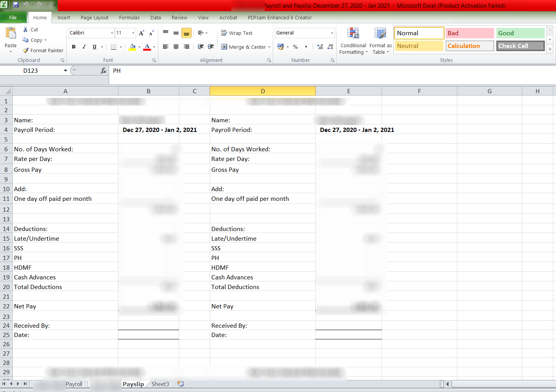
Task: Apply red font color
Action: 147,47
